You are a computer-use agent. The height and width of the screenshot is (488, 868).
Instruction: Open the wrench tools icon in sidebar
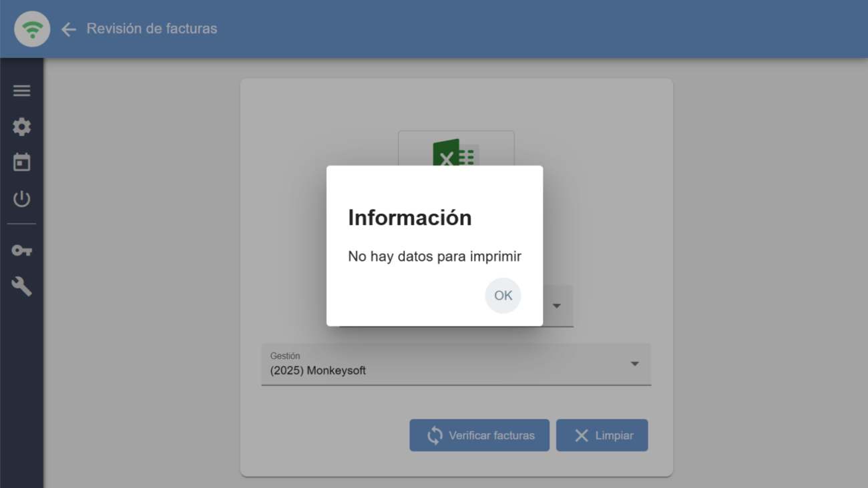[x=22, y=287]
